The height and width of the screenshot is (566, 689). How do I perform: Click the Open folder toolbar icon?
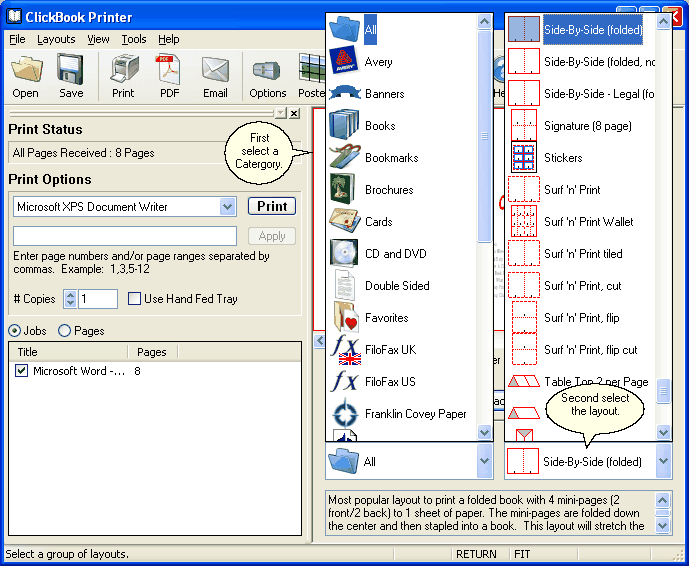point(26,69)
